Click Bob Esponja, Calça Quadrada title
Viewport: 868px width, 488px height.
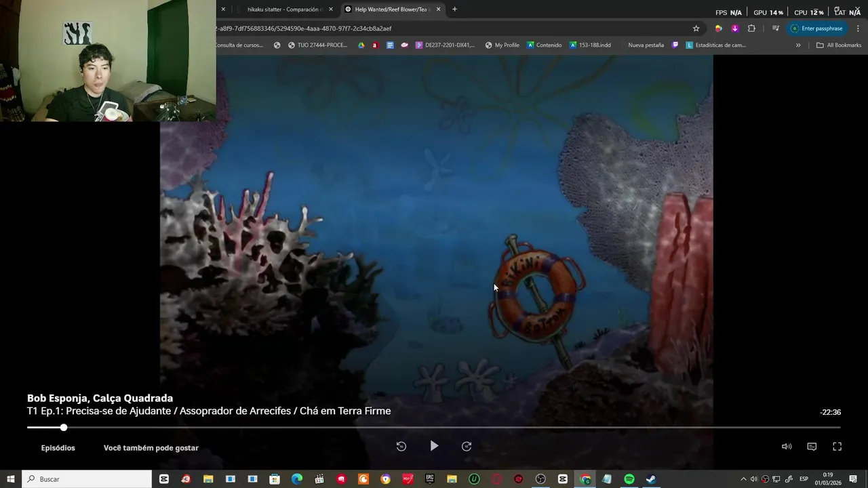click(100, 399)
